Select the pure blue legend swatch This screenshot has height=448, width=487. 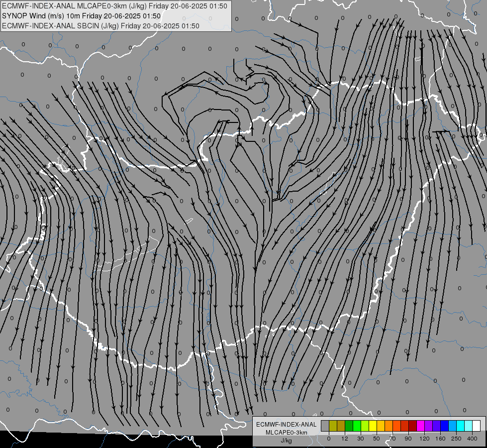tap(444, 426)
